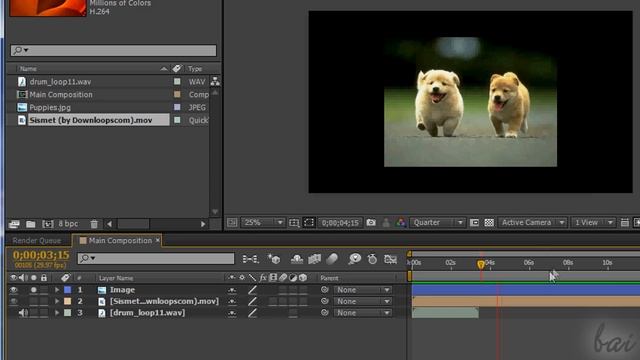Show channel and color management settings
Screen dimensions: 640x360
click(401, 222)
